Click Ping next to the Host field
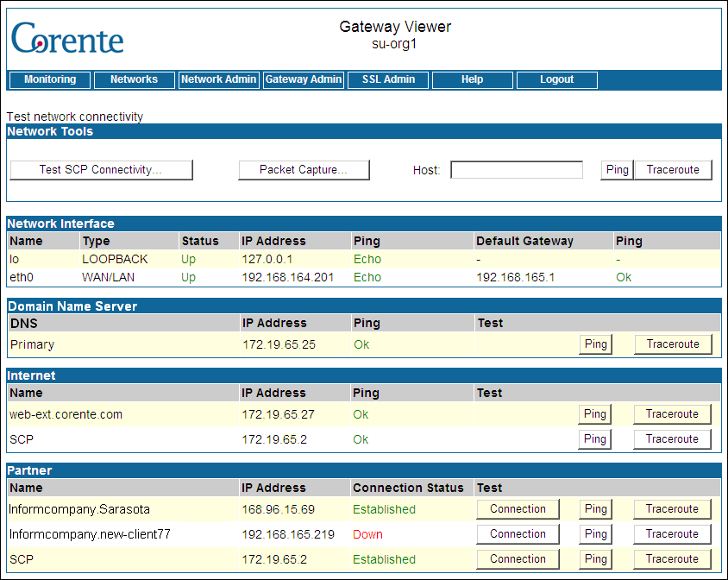 [617, 170]
